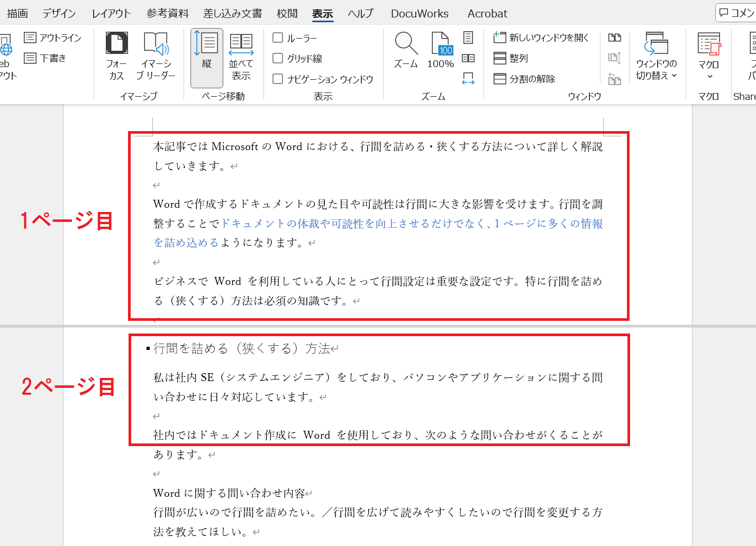
Task: Open the Review tab (校閲)
Action: click(x=287, y=13)
